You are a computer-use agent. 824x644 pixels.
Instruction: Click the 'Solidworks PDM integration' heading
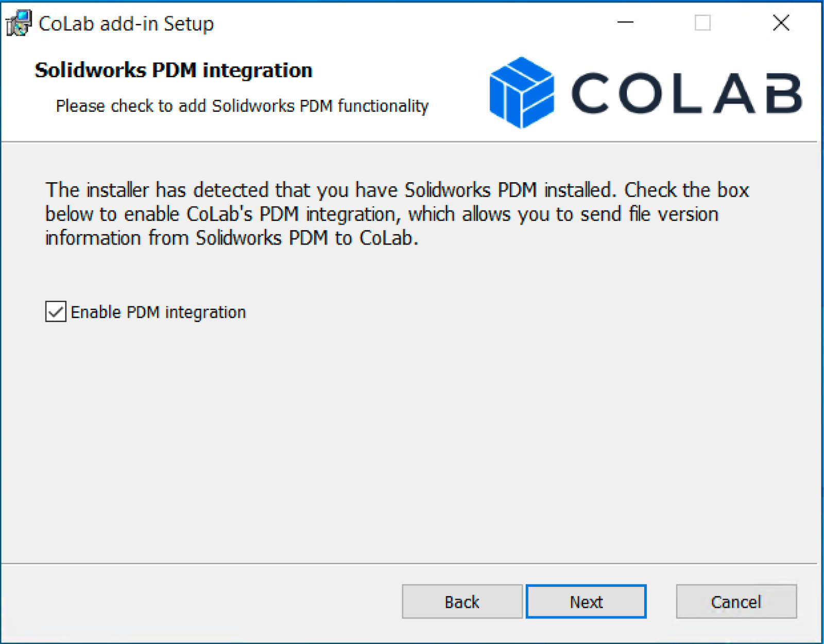tap(174, 70)
